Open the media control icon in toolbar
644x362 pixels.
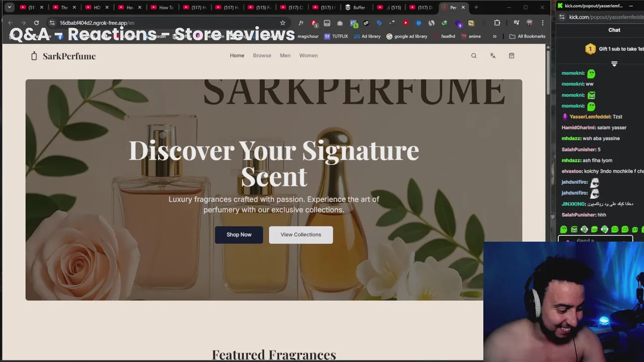pyautogui.click(x=516, y=23)
